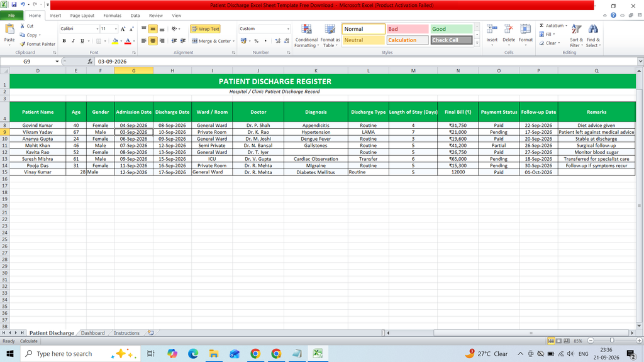The width and height of the screenshot is (644, 362).
Task: Toggle Underline formatting
Action: 82,41
